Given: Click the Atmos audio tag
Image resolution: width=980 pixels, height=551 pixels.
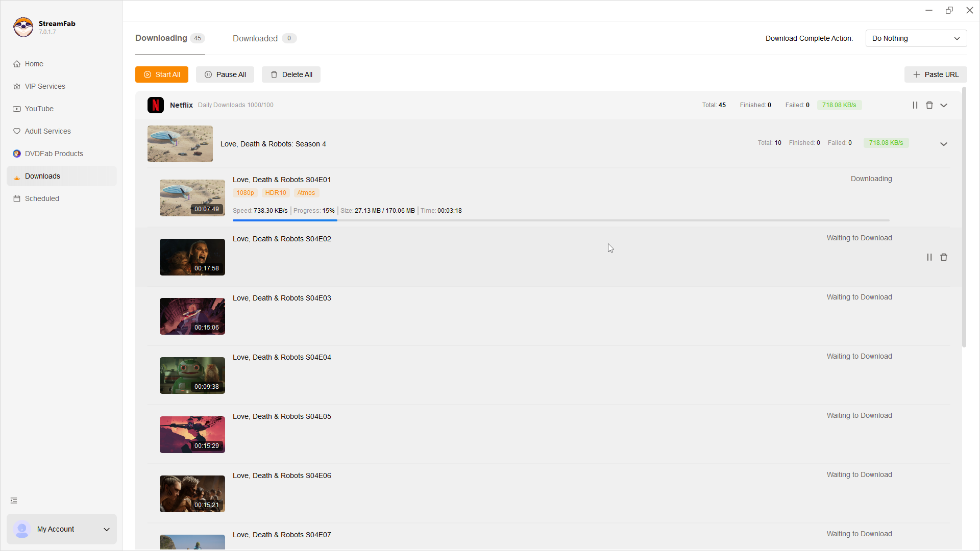Looking at the screenshot, I should coord(306,193).
